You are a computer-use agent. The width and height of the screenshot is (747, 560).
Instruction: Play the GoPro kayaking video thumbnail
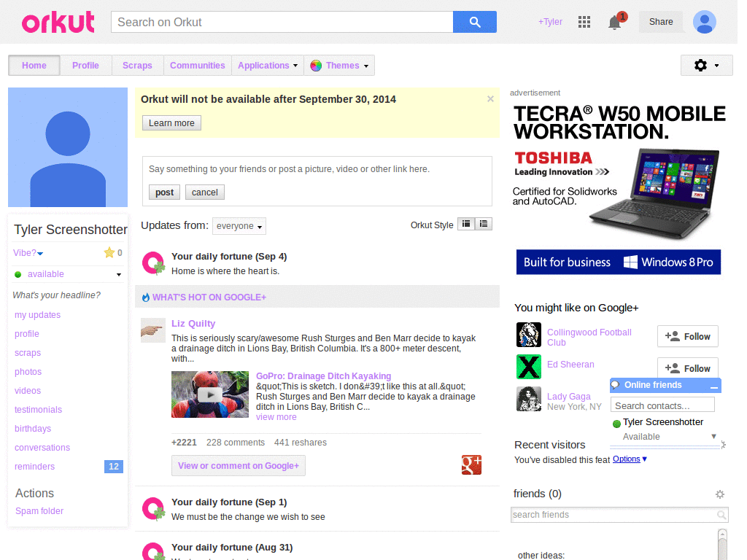click(x=209, y=394)
